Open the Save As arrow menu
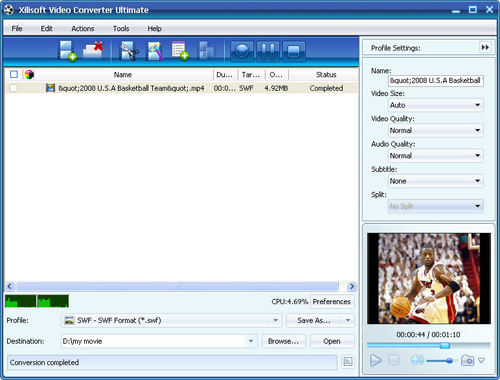Image resolution: width=500 pixels, height=380 pixels. [348, 320]
